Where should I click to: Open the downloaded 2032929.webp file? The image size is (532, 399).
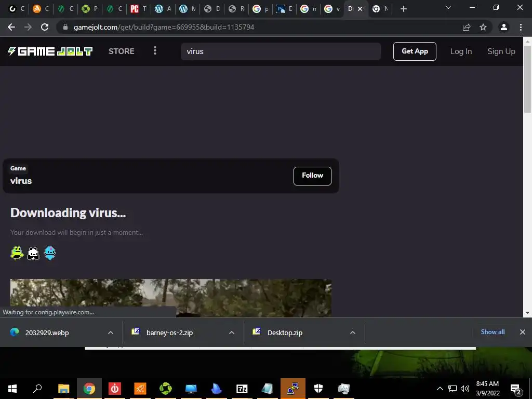pyautogui.click(x=47, y=332)
